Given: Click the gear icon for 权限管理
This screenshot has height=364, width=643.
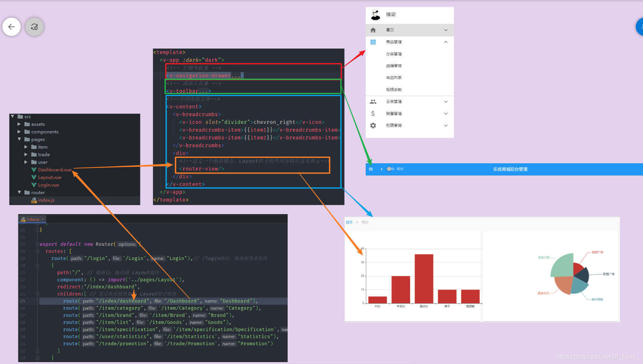Looking at the screenshot, I should [x=373, y=125].
